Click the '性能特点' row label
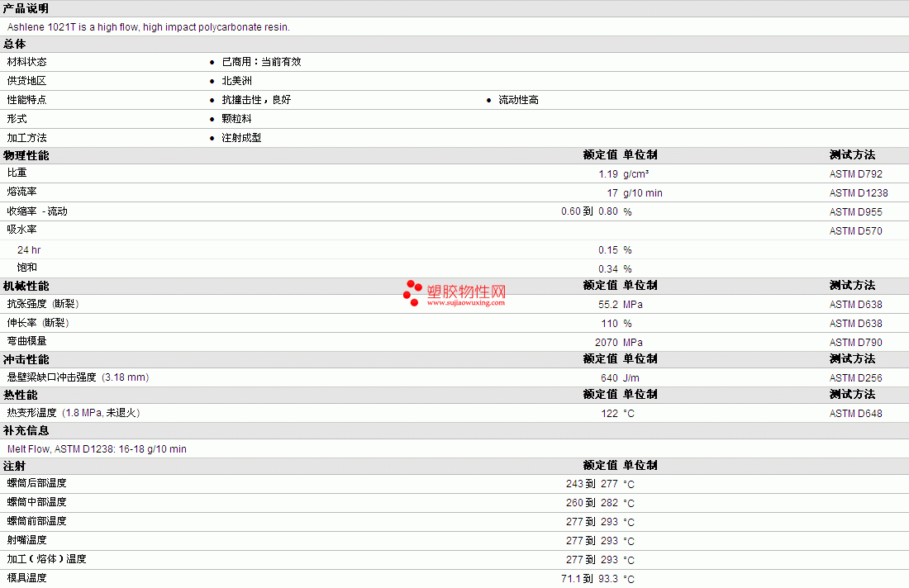Viewport: 909px width, 588px height. click(26, 100)
